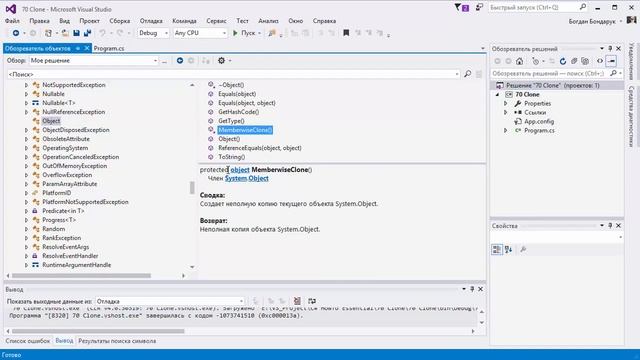Click the Navigate Backward toolbar arrow
The width and height of the screenshot is (640, 360).
(16, 33)
